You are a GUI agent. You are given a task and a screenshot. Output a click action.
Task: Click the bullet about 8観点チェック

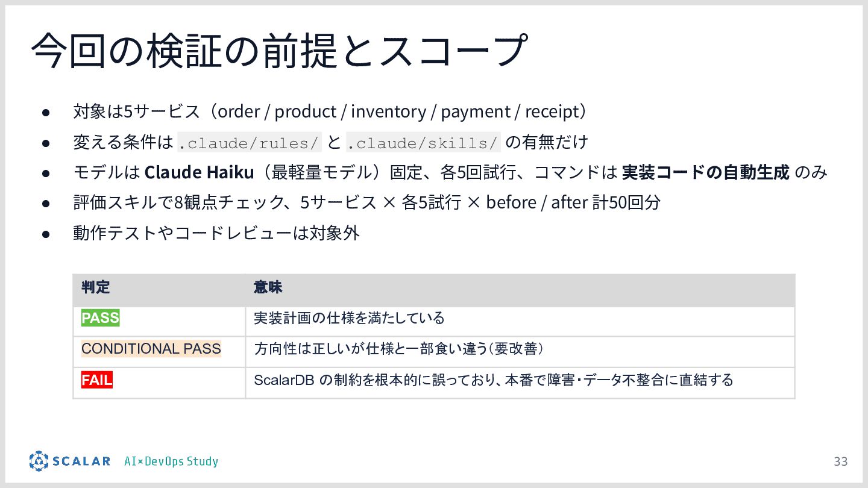pos(366,202)
